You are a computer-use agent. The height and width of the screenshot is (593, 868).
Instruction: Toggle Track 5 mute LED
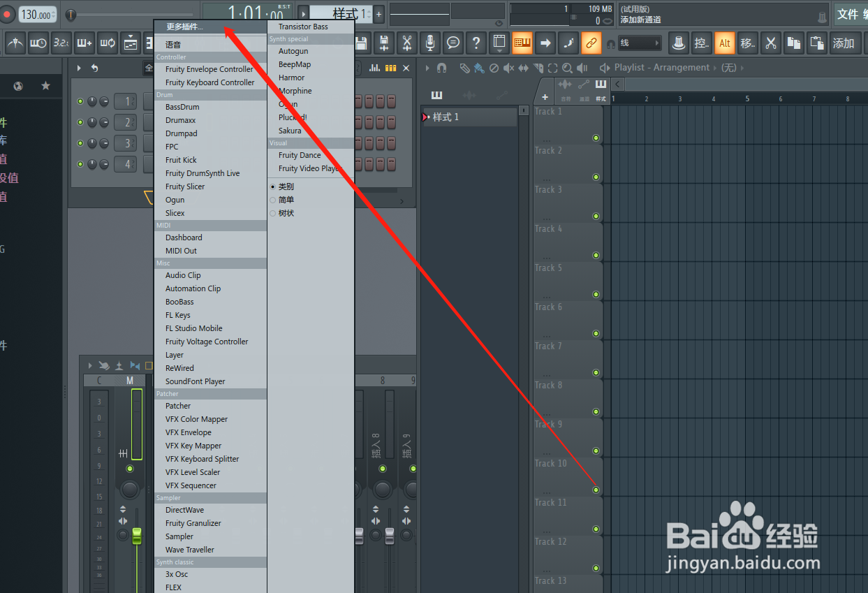tap(596, 295)
